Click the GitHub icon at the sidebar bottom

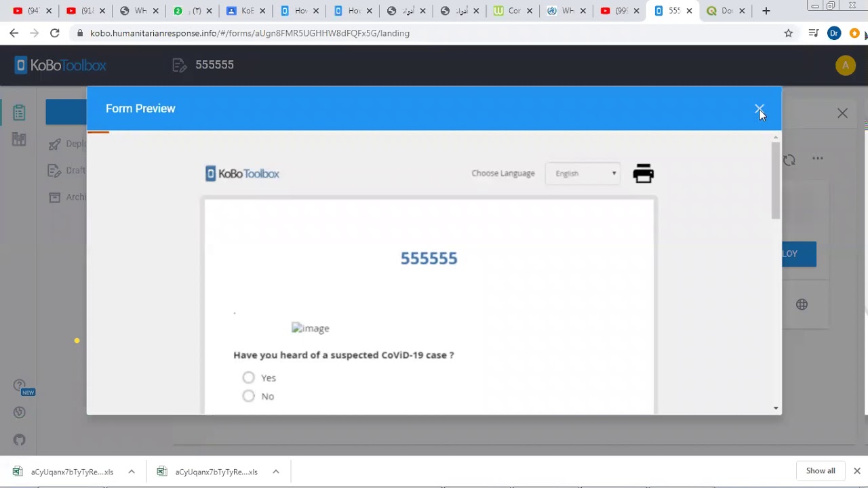click(19, 440)
